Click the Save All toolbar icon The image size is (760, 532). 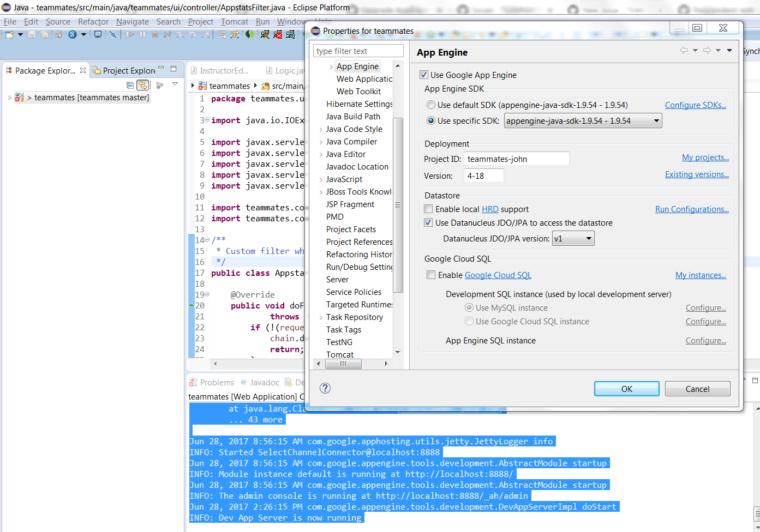pyautogui.click(x=44, y=34)
